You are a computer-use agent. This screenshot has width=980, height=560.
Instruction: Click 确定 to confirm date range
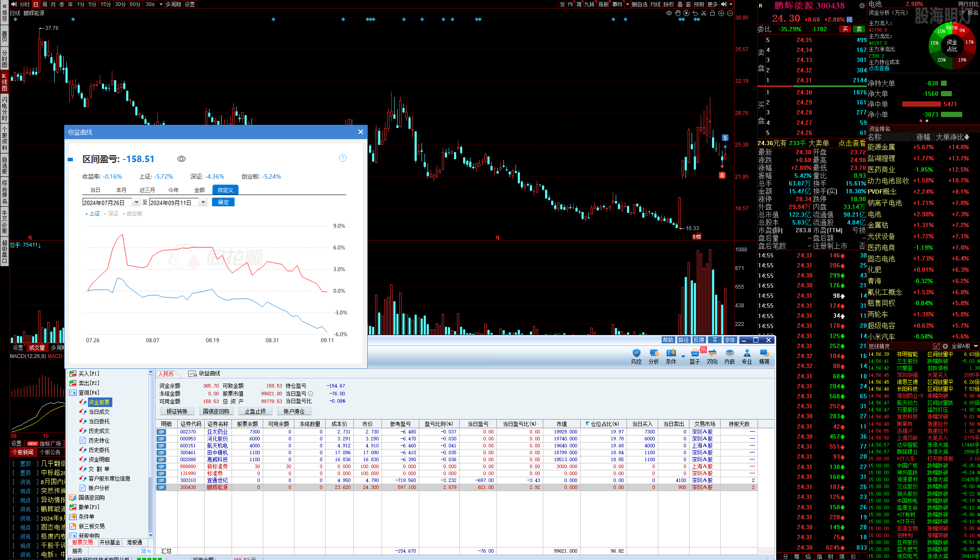[x=223, y=202]
